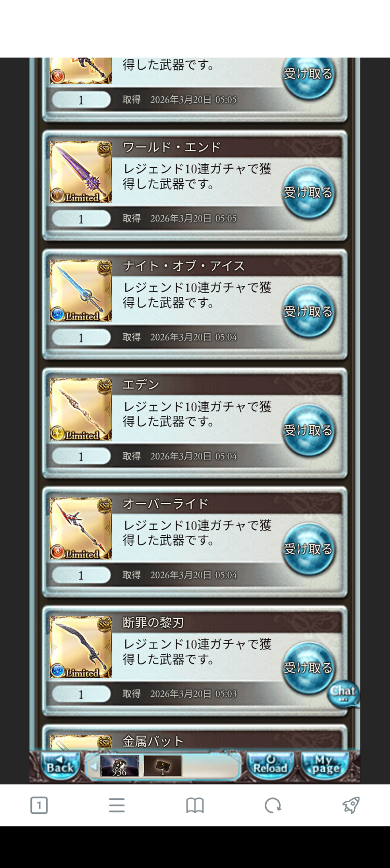Image resolution: width=390 pixels, height=868 pixels.
Task: Collapse footer shortcut bar arrow
Action: pos(93,766)
